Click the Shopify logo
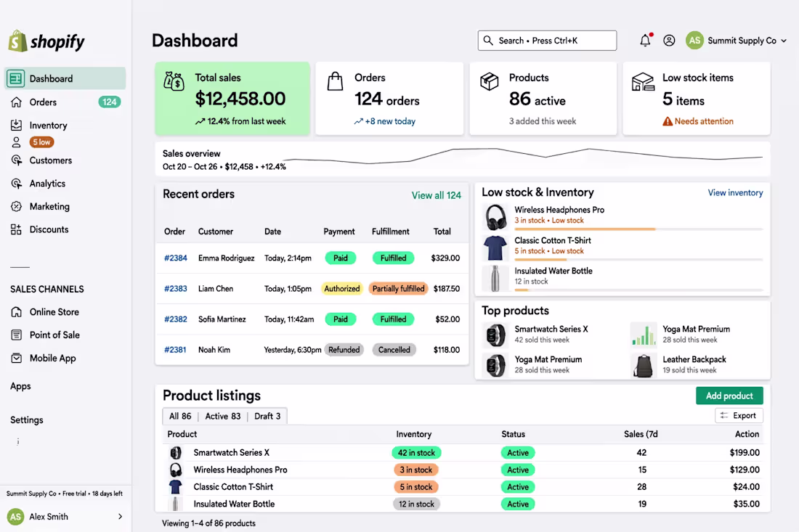This screenshot has width=799, height=532. click(x=46, y=41)
